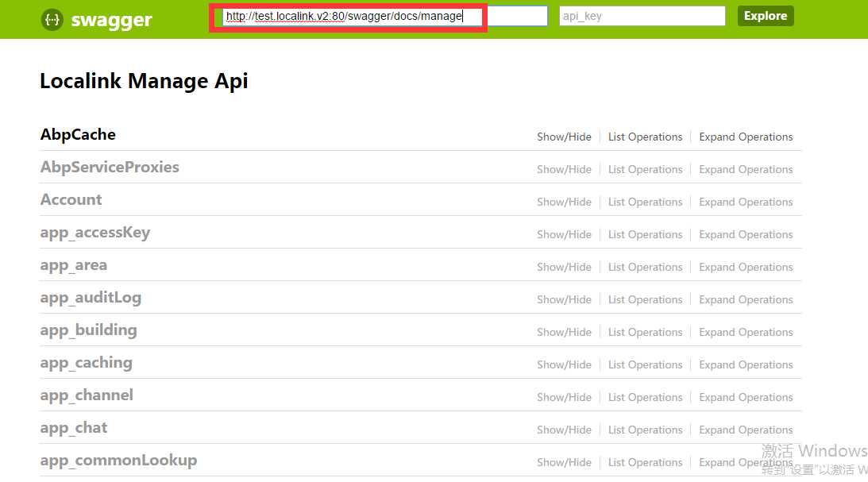Screen dimensions: 868x482
Task: Click List Operations for app_auditLog
Action: point(646,300)
